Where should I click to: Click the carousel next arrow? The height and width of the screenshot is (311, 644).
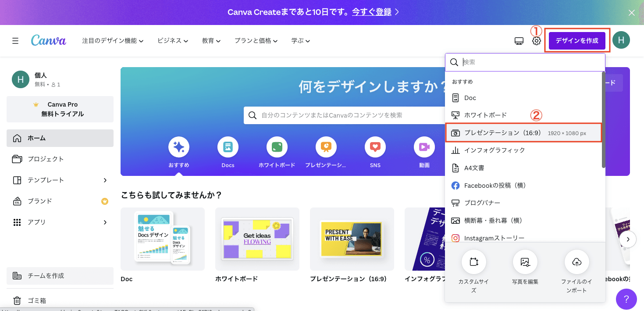pos(628,240)
